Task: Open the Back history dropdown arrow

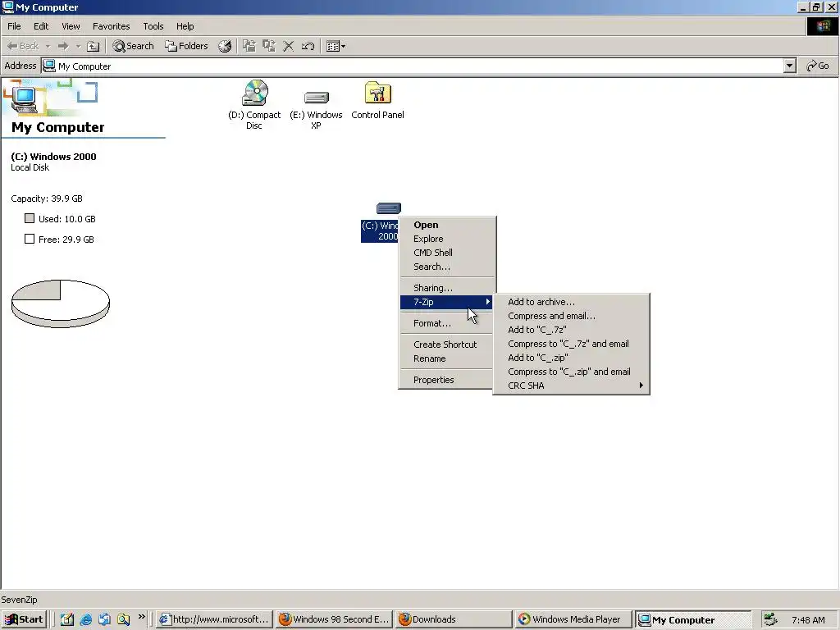Action: point(48,46)
